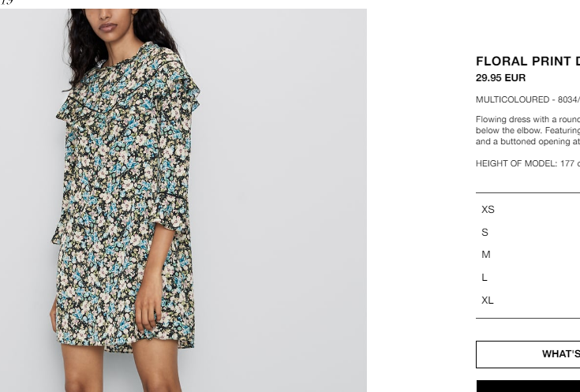Click the cropped italic text at top-left

click(6, 2)
